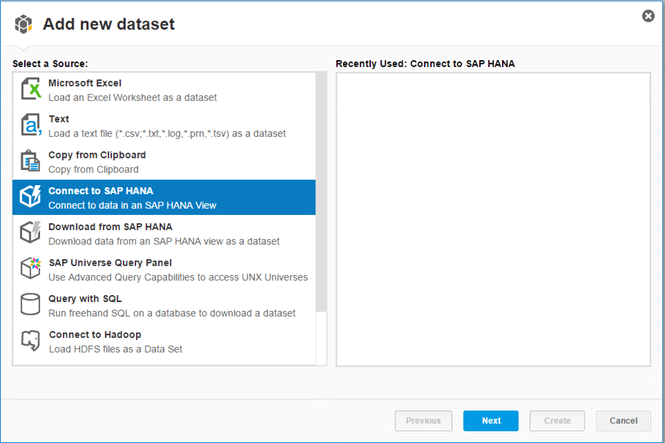Click the cube logo beside Add new dataset
The height and width of the screenshot is (443, 665).
click(24, 24)
